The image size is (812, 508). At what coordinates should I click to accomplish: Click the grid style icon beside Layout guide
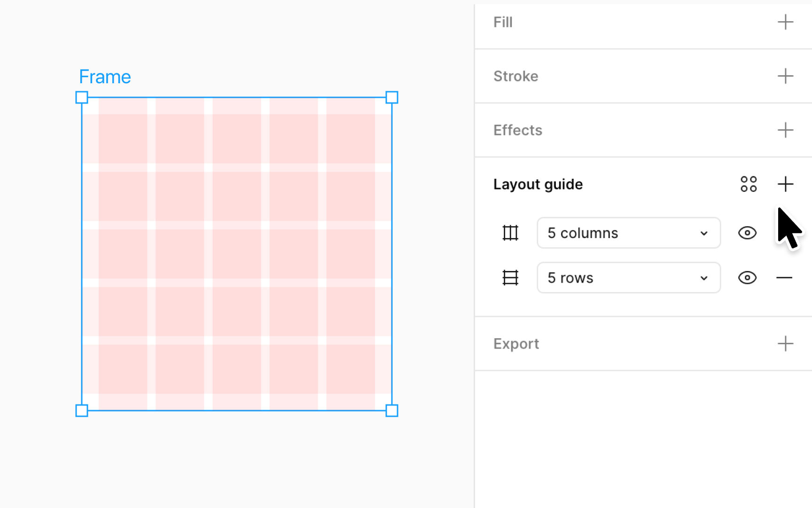point(749,184)
